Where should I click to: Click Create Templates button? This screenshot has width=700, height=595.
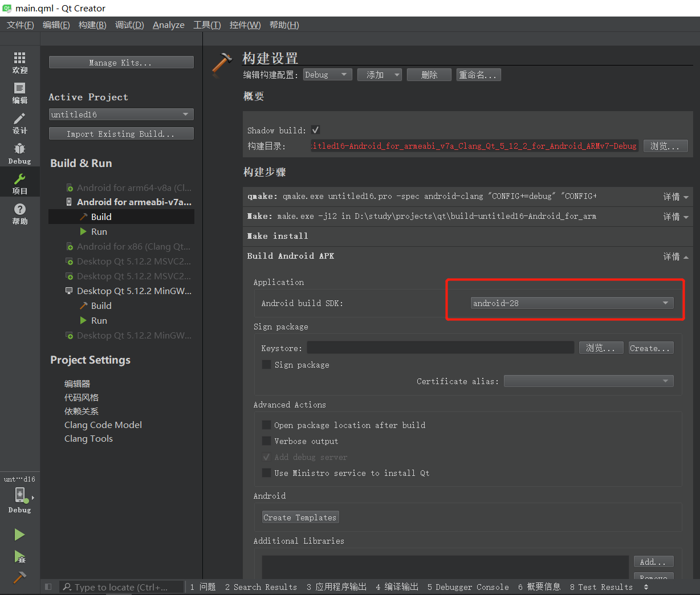pos(300,517)
